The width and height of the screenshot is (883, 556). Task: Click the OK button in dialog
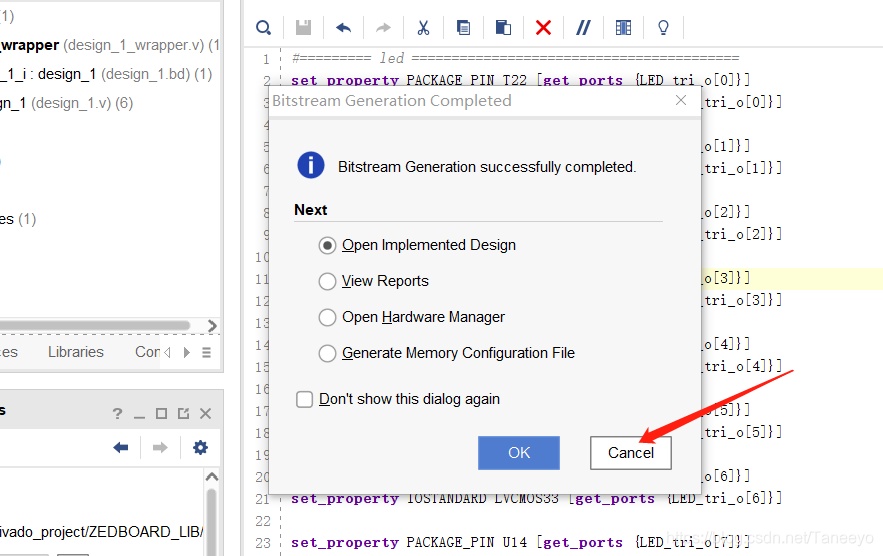tap(519, 452)
